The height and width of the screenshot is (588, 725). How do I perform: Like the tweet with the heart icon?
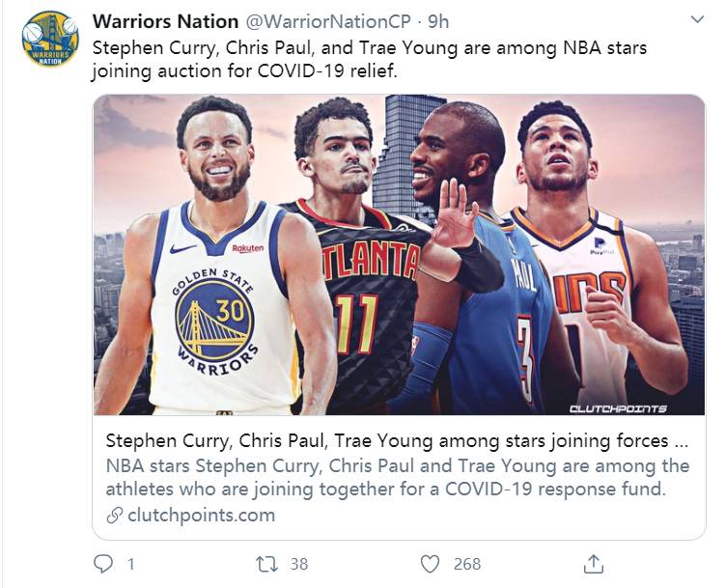(x=431, y=563)
